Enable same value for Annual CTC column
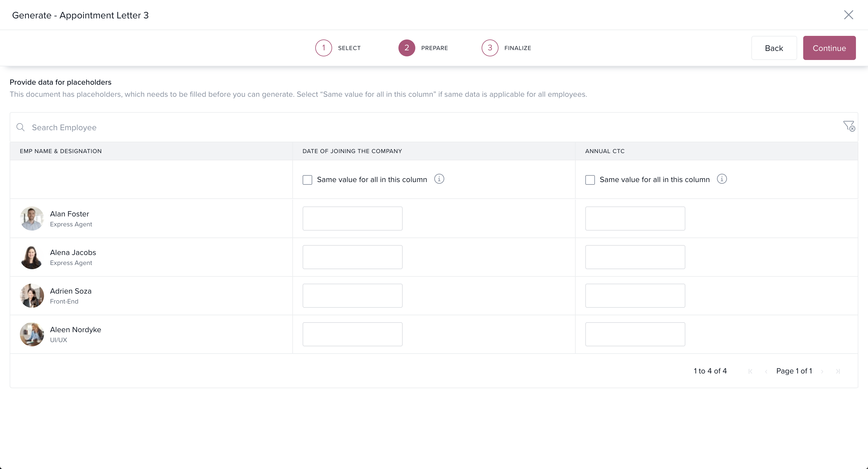868x469 pixels. (590, 180)
